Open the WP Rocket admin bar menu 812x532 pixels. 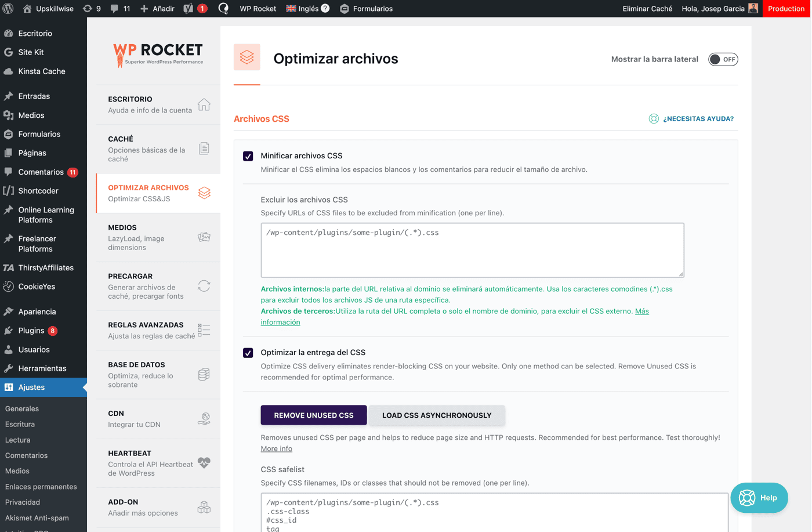click(258, 9)
